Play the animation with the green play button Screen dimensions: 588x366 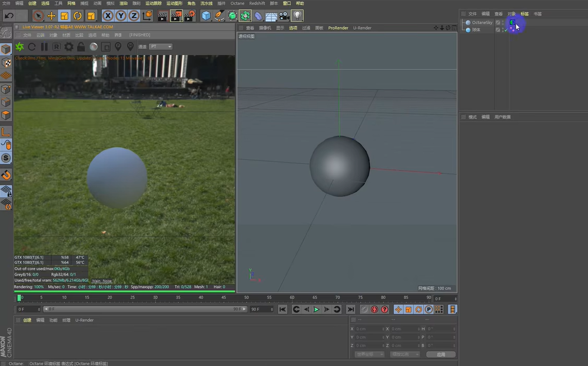(x=317, y=309)
